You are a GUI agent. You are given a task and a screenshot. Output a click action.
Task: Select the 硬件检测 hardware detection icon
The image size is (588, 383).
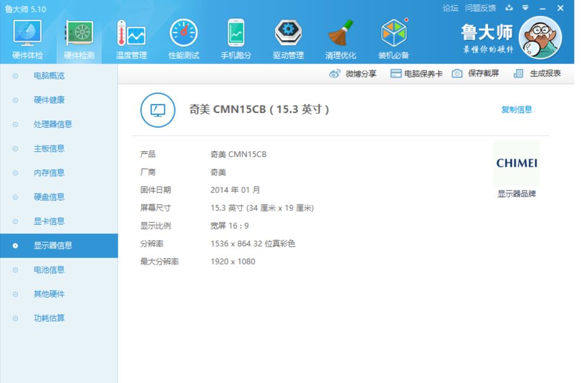[x=79, y=33]
